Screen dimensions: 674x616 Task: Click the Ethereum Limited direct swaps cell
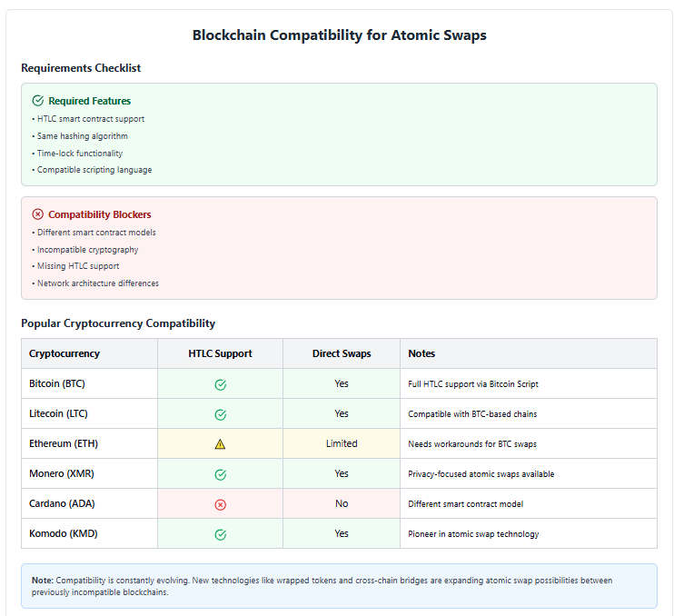(x=342, y=443)
